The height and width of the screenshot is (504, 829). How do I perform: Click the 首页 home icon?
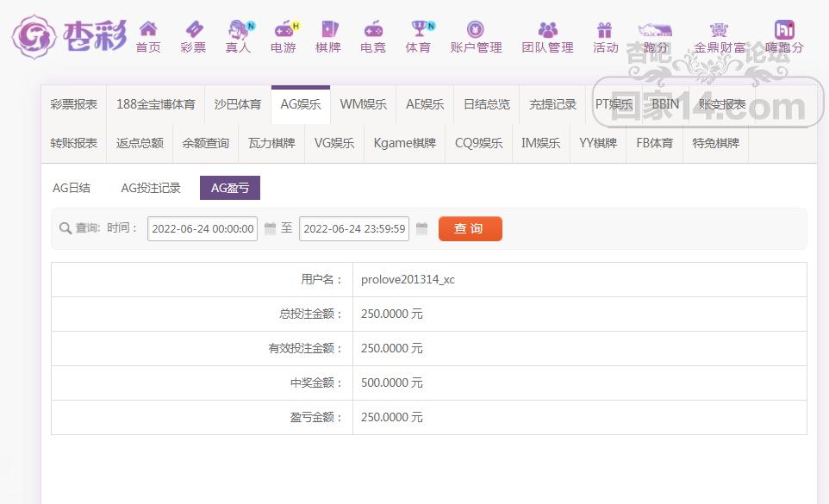148,30
